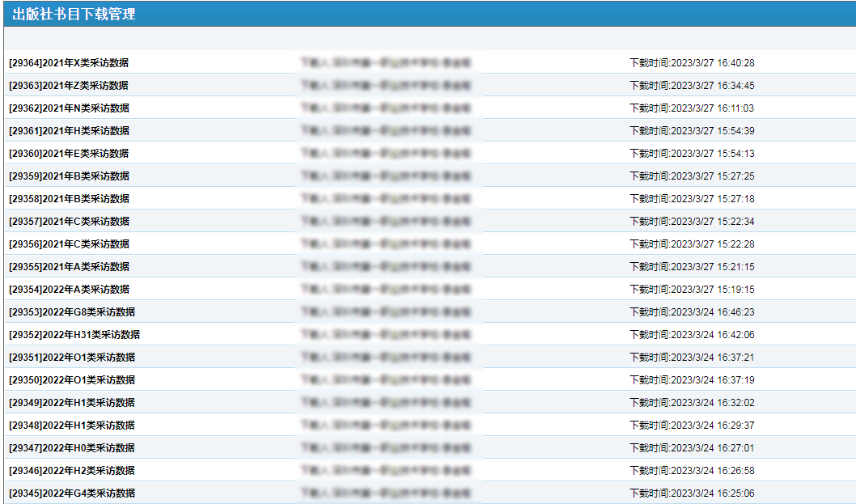Click record [29361] 2021年H类采访数据
This screenshot has width=856, height=504.
click(69, 131)
